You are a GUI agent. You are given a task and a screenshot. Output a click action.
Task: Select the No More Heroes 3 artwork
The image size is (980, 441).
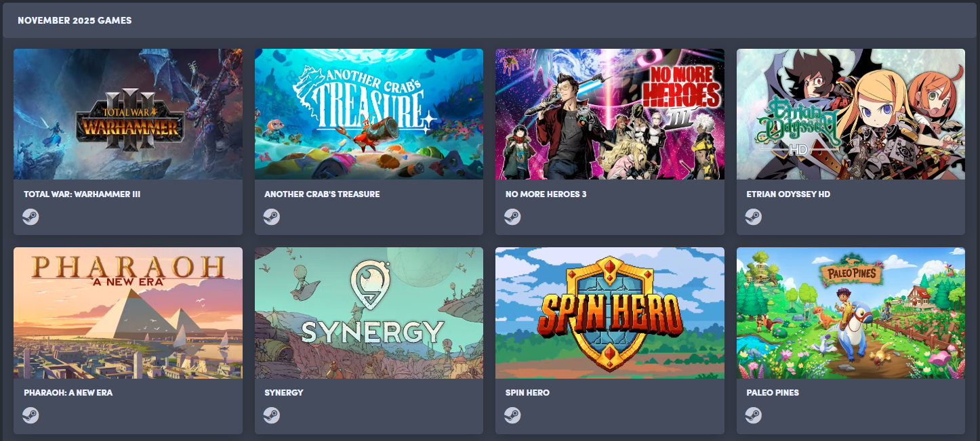610,114
